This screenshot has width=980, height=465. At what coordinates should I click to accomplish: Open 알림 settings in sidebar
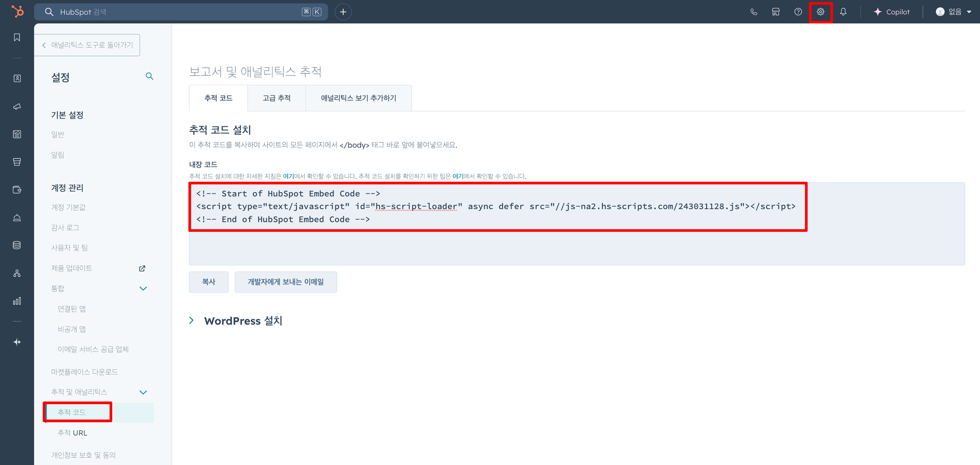point(58,155)
